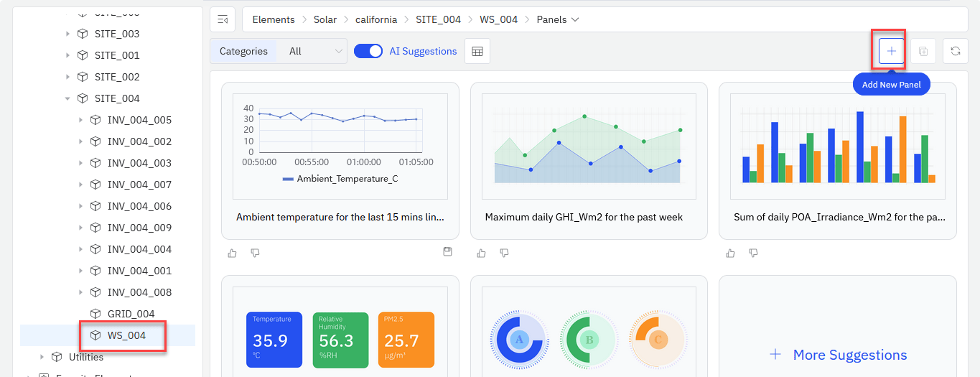Click the More Suggestions button
This screenshot has height=377, width=980.
(x=837, y=355)
